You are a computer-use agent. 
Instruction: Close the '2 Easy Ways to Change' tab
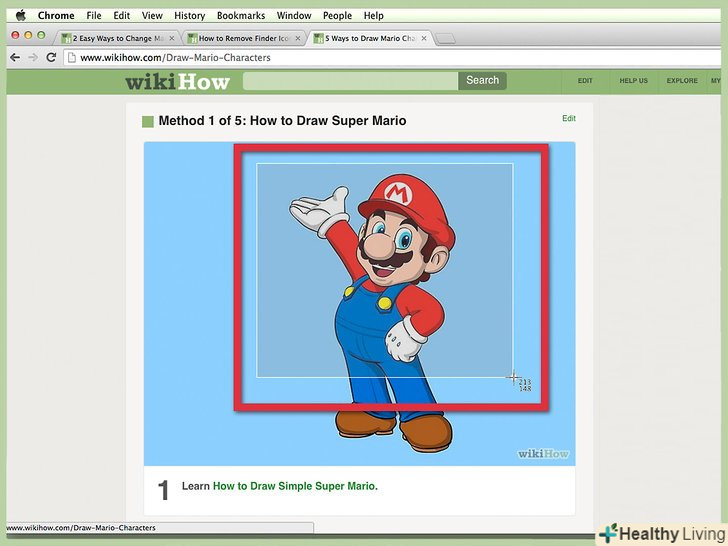point(171,39)
